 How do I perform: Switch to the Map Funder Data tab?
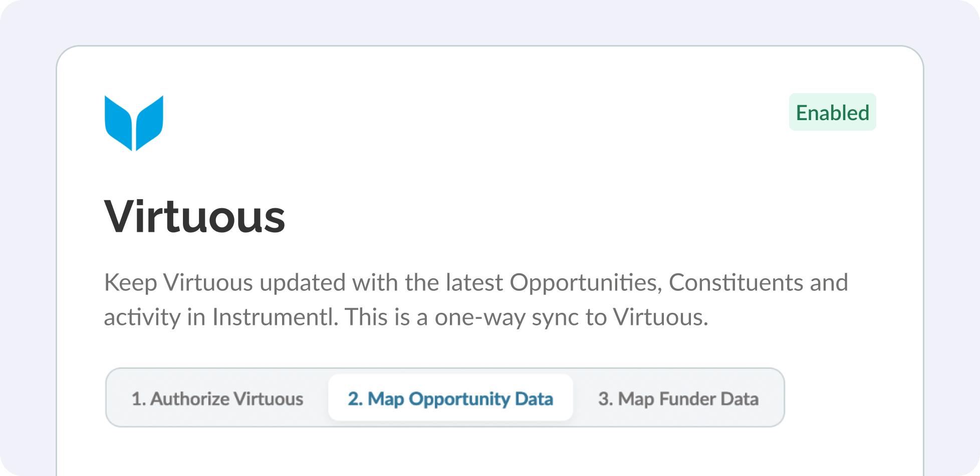point(678,398)
